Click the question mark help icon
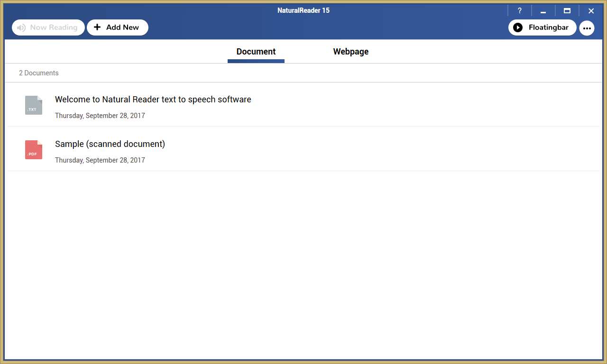Image resolution: width=607 pixels, height=364 pixels. pyautogui.click(x=520, y=11)
